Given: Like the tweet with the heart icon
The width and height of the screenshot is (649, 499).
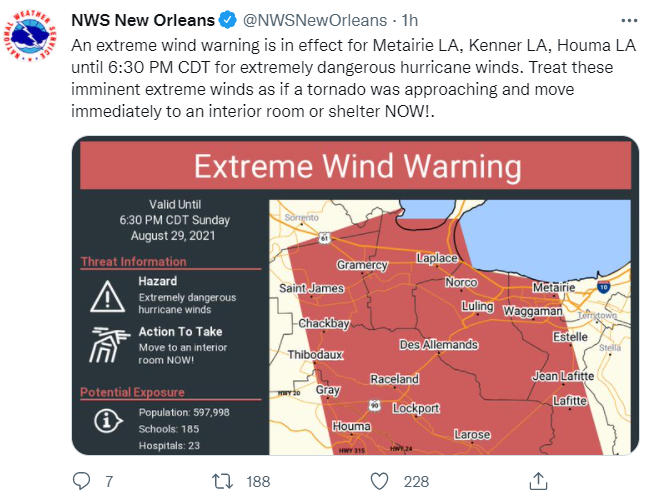Looking at the screenshot, I should coord(379,481).
